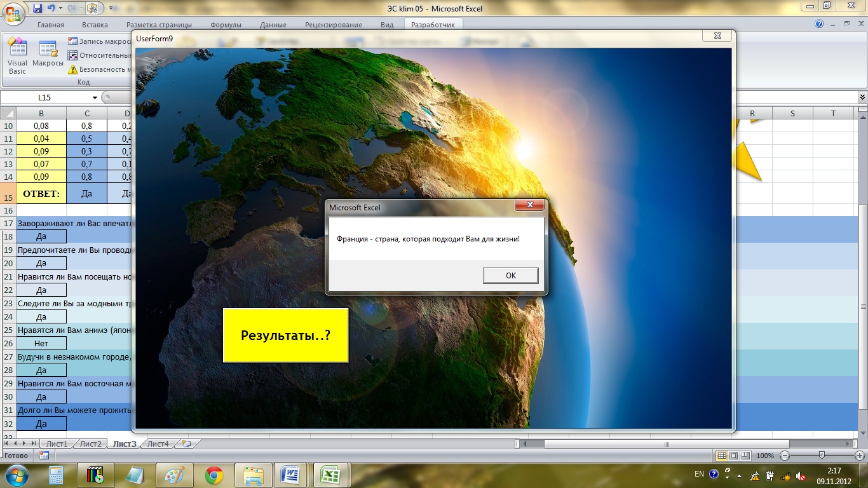
Task: Undo the last action
Action: pos(51,8)
